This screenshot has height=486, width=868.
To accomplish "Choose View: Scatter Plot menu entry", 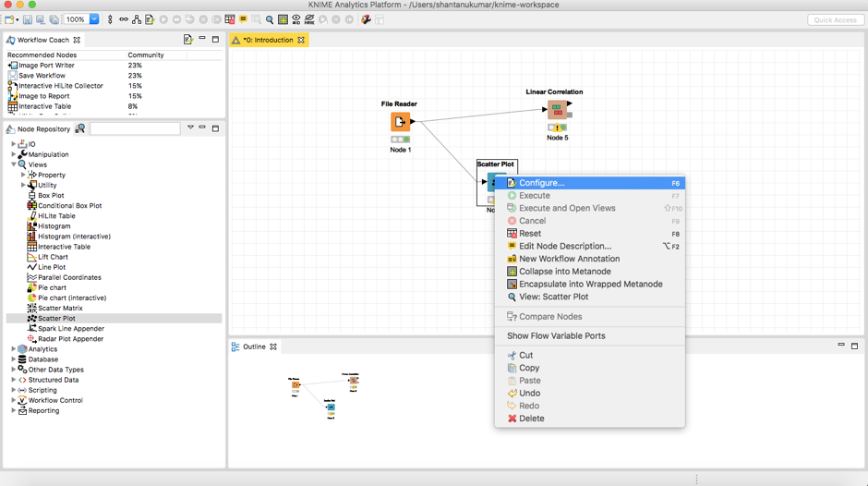I will (x=589, y=297).
